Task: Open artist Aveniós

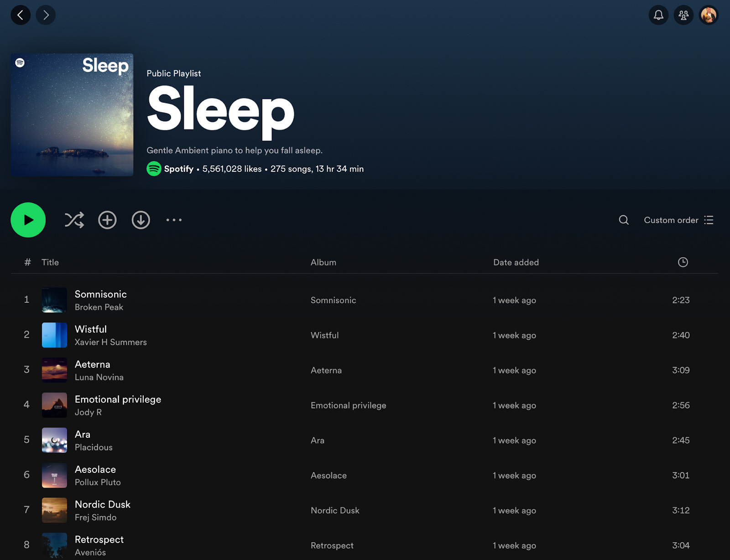Action: coord(90,553)
